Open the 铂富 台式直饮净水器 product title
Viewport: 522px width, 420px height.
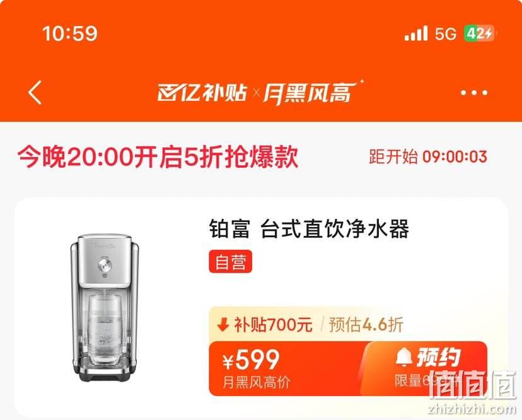[309, 229]
